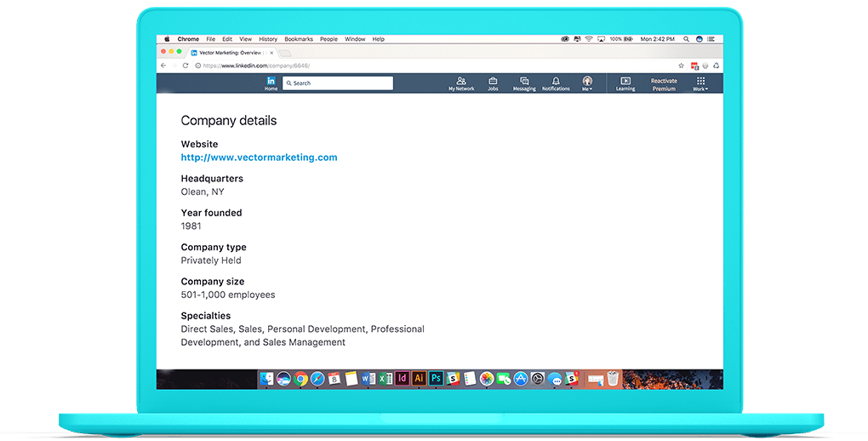Click the Olean, NY headquarters text
Screen dimensions: 868x441
click(203, 192)
